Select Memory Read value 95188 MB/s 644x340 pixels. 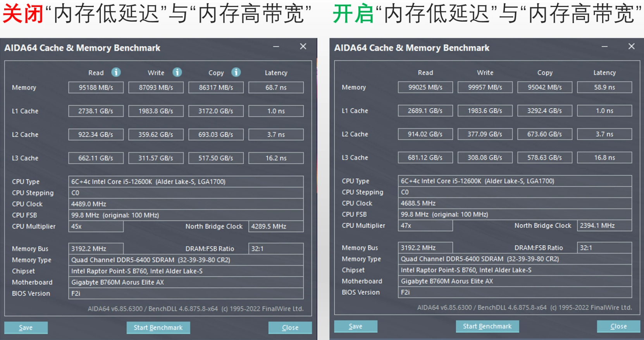point(96,88)
